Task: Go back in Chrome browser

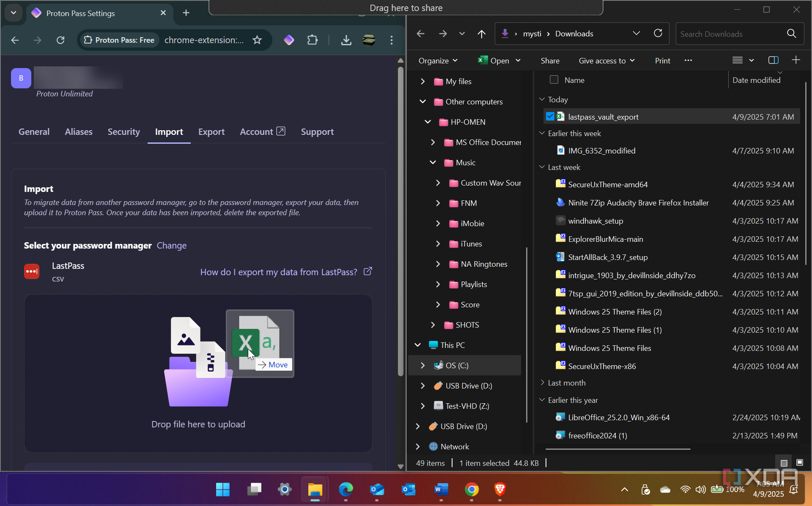Action: coord(15,40)
